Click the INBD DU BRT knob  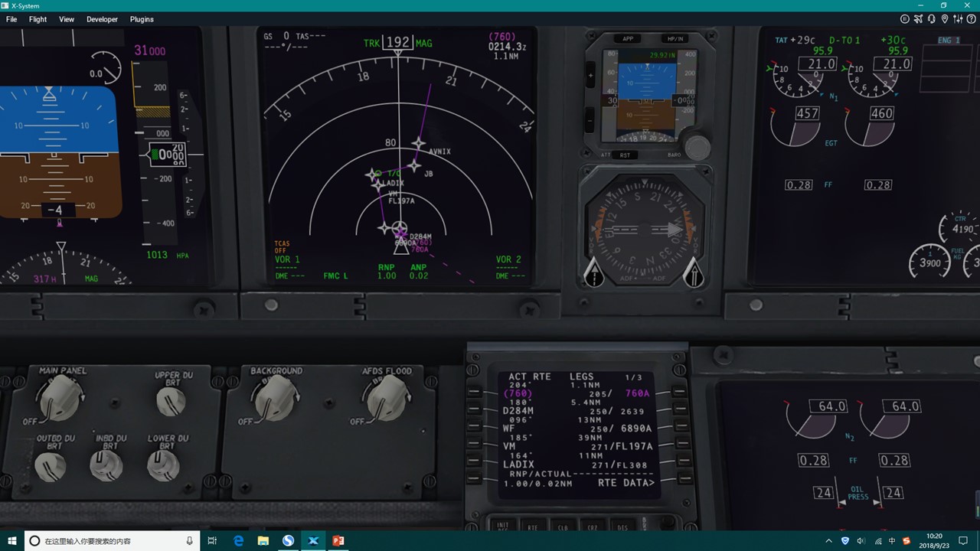click(x=106, y=465)
